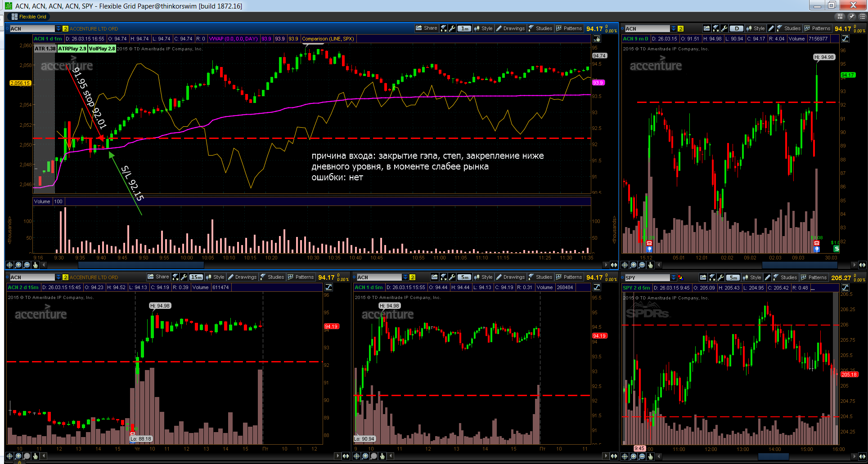The height and width of the screenshot is (464, 868).
Task: Open the Flexible Grid tab
Action: pyautogui.click(x=29, y=17)
